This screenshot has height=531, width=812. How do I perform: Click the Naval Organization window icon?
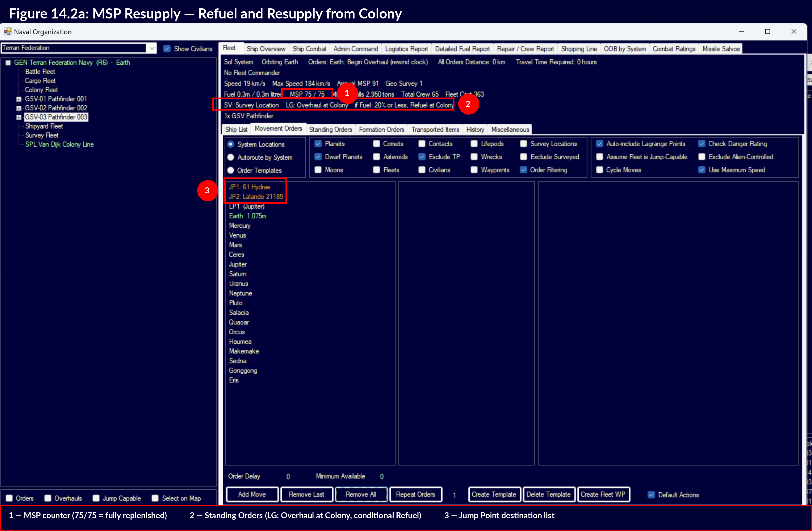click(x=7, y=32)
